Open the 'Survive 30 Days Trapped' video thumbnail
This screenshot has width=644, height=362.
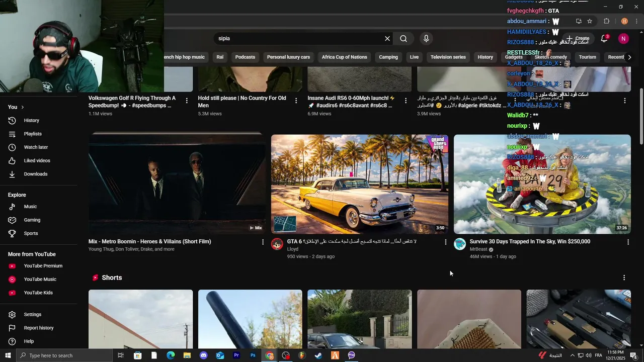(542, 184)
